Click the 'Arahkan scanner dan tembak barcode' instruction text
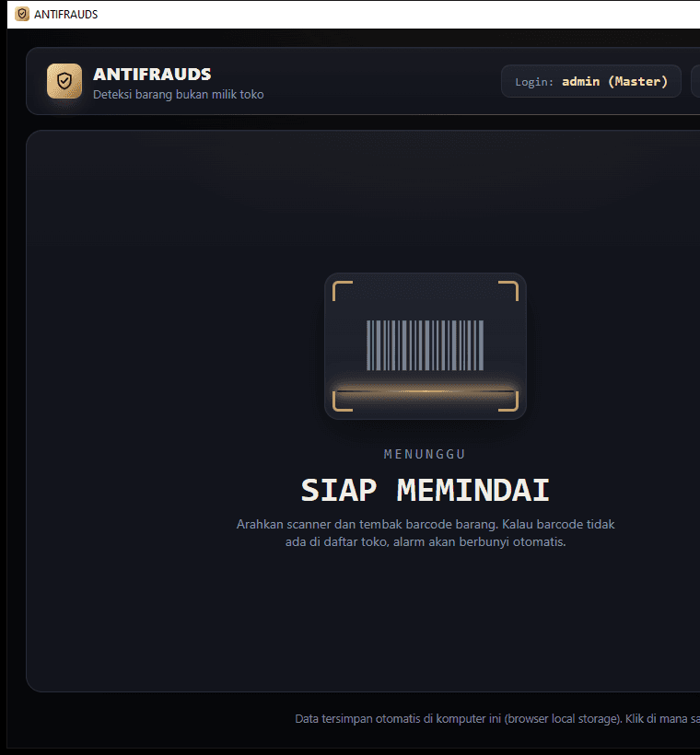This screenshot has height=755, width=700. click(x=426, y=533)
